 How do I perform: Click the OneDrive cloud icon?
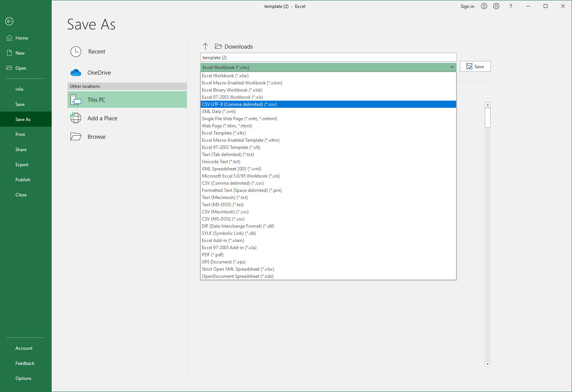[x=76, y=72]
